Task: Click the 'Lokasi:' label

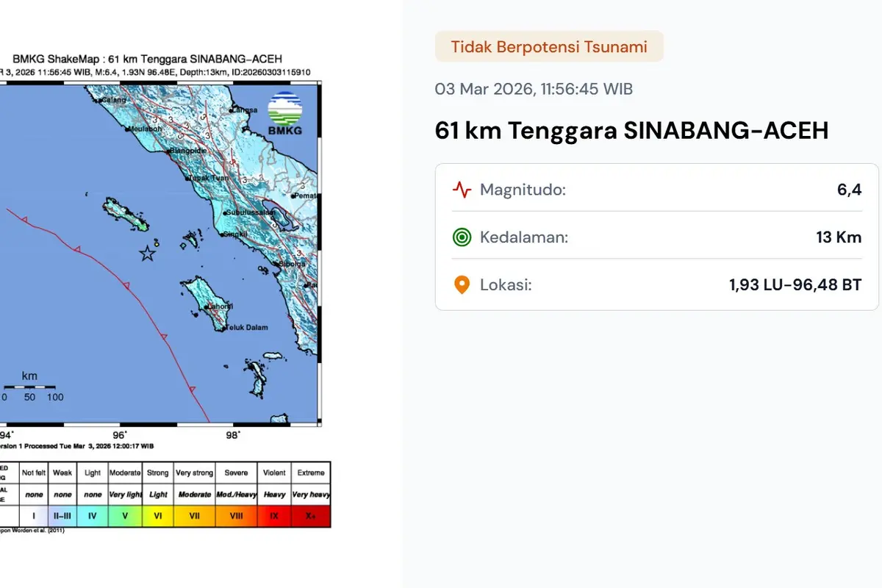Action: tap(506, 284)
